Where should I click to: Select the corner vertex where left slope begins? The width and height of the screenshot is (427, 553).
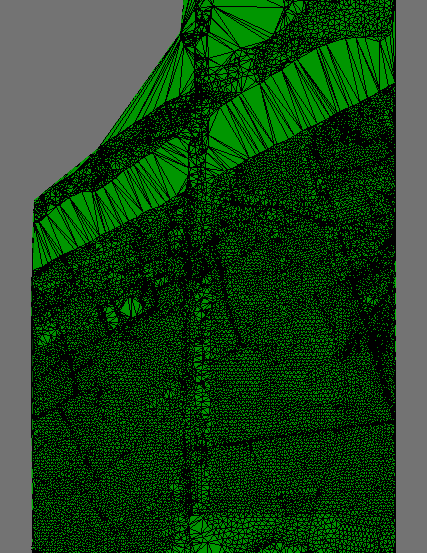click(x=35, y=201)
